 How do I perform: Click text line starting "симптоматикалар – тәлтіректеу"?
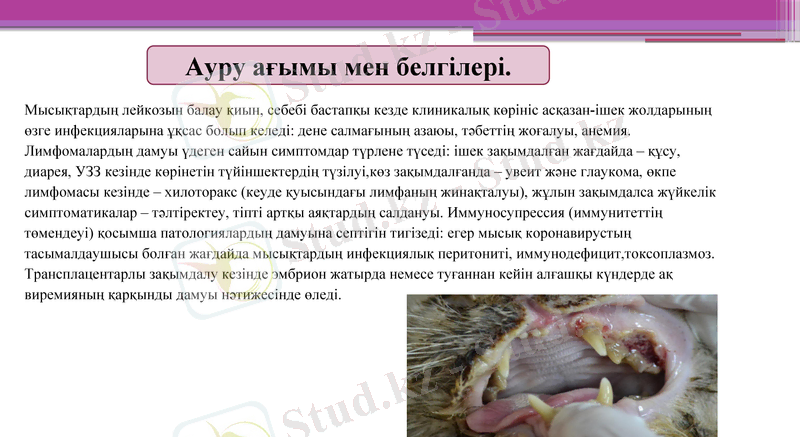point(343,213)
